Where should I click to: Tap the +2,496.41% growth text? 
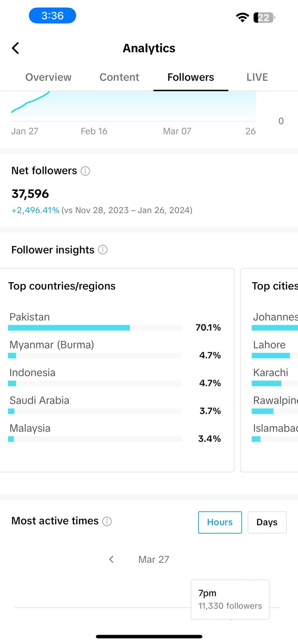click(35, 211)
